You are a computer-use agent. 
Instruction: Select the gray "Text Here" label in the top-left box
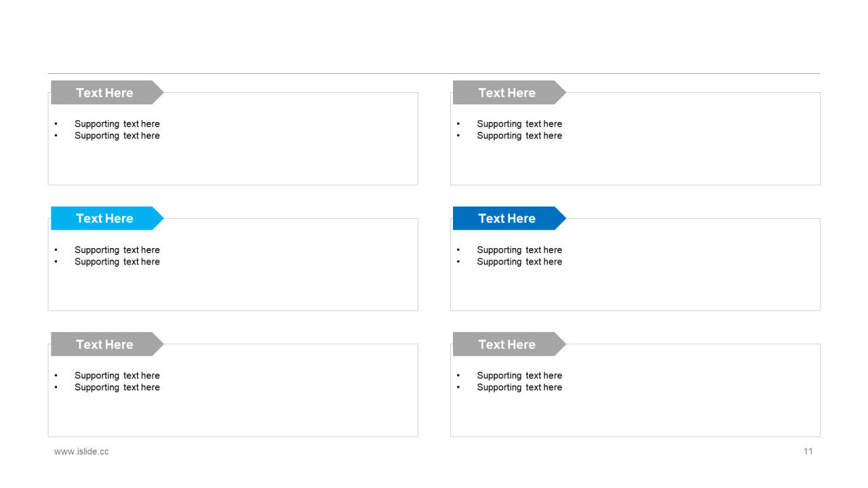(x=107, y=93)
